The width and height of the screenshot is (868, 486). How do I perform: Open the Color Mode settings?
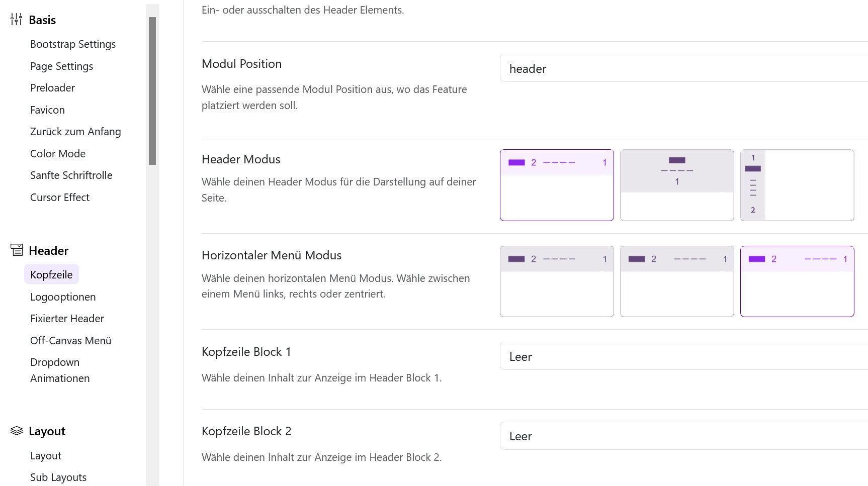57,153
